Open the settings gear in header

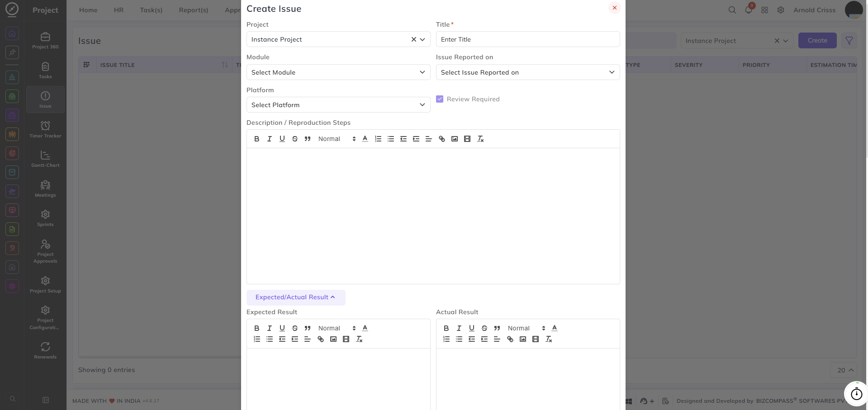pos(781,10)
